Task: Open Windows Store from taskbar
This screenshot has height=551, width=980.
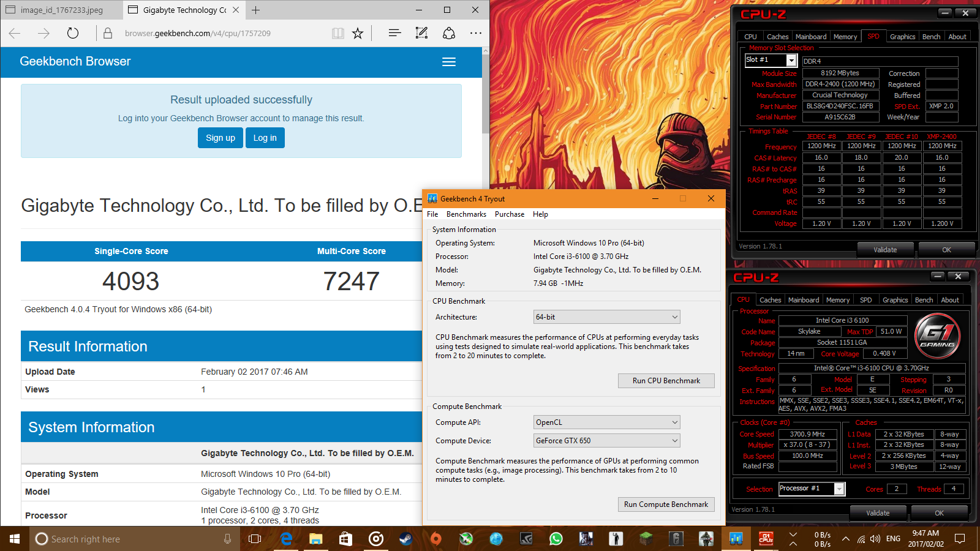Action: click(345, 539)
